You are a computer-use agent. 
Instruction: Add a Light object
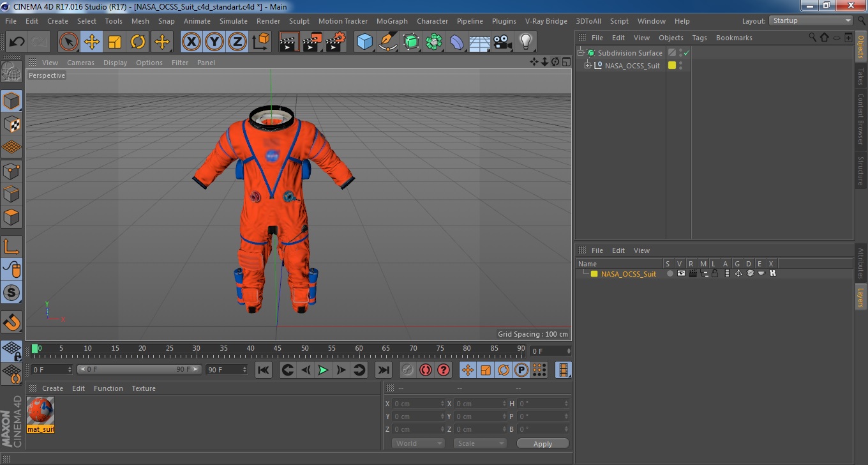tap(526, 42)
